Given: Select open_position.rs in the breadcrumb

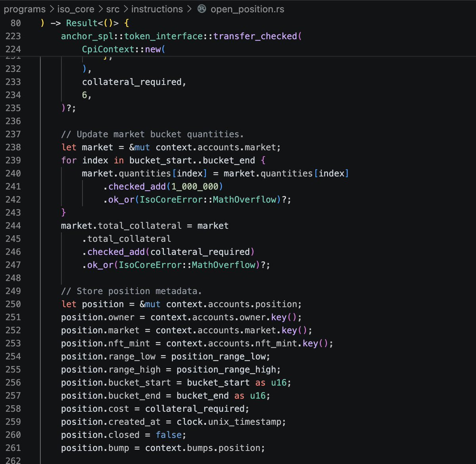Looking at the screenshot, I should pos(248,9).
